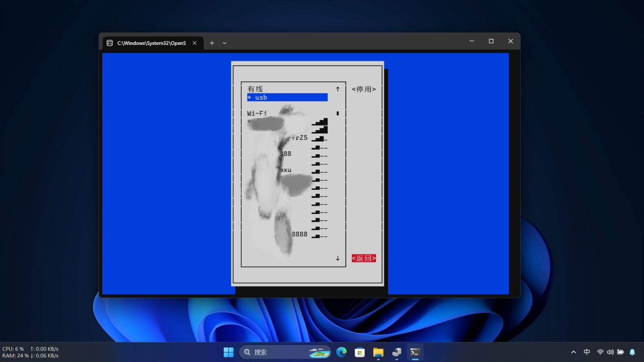Launch Microsoft Edge from taskbar
This screenshot has height=362, width=644.
coord(341,352)
